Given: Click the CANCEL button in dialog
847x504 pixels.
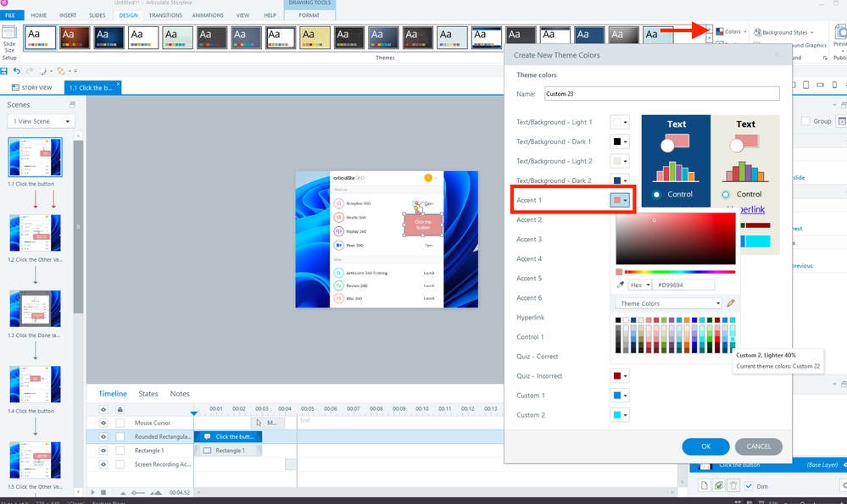Looking at the screenshot, I should (x=758, y=446).
